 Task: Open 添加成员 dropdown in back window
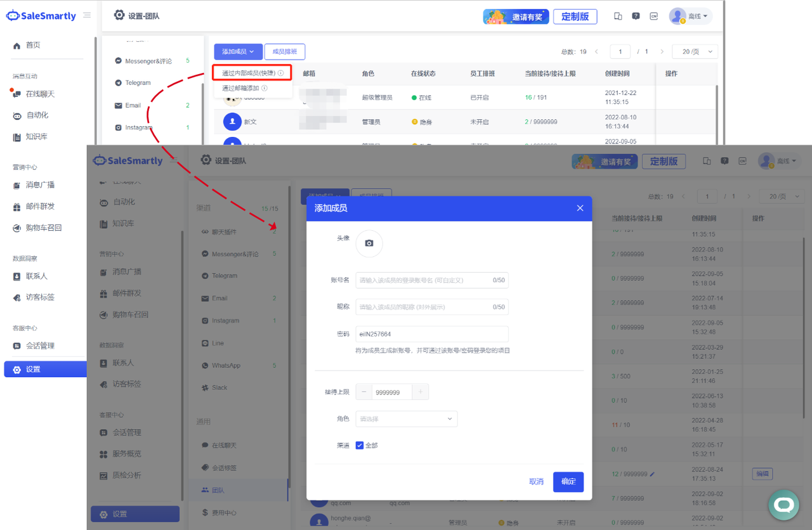click(238, 51)
